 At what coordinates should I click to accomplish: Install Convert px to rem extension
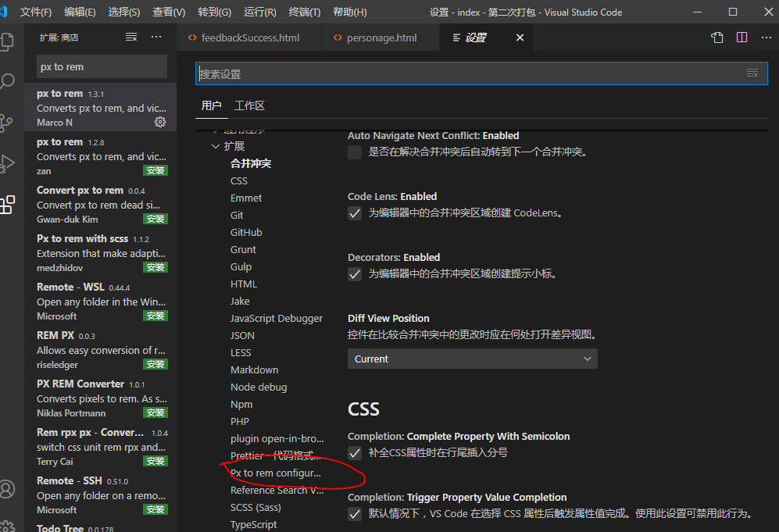[155, 219]
